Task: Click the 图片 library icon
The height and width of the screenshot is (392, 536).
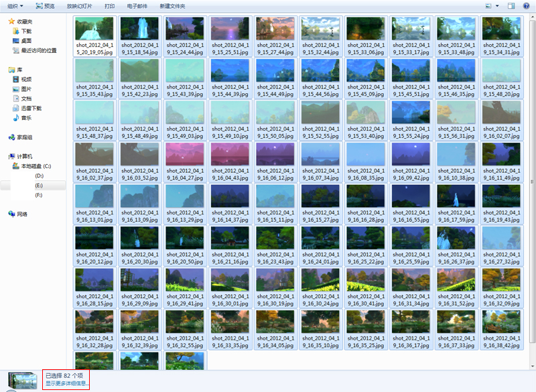Action: click(15, 89)
